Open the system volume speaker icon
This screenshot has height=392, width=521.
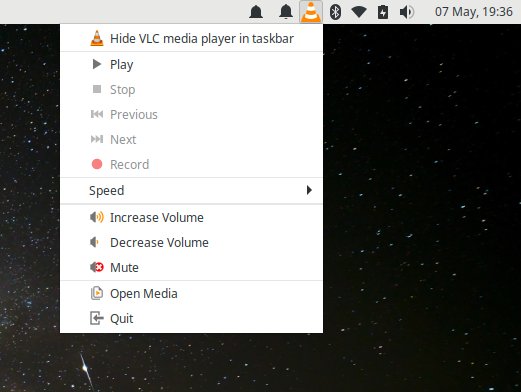tap(407, 12)
